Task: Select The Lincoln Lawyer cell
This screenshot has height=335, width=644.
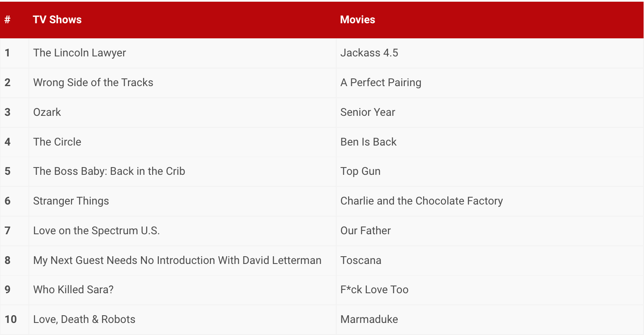Action: (79, 53)
